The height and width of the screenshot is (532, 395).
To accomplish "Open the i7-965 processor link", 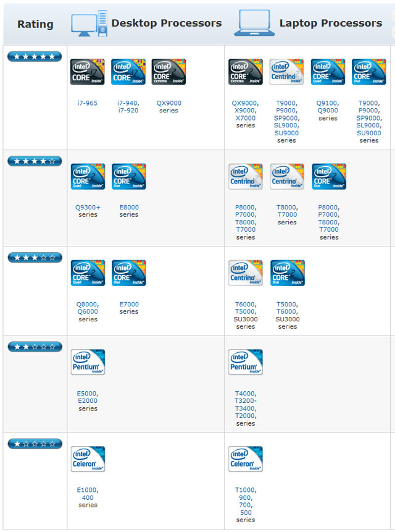I will tap(88, 103).
